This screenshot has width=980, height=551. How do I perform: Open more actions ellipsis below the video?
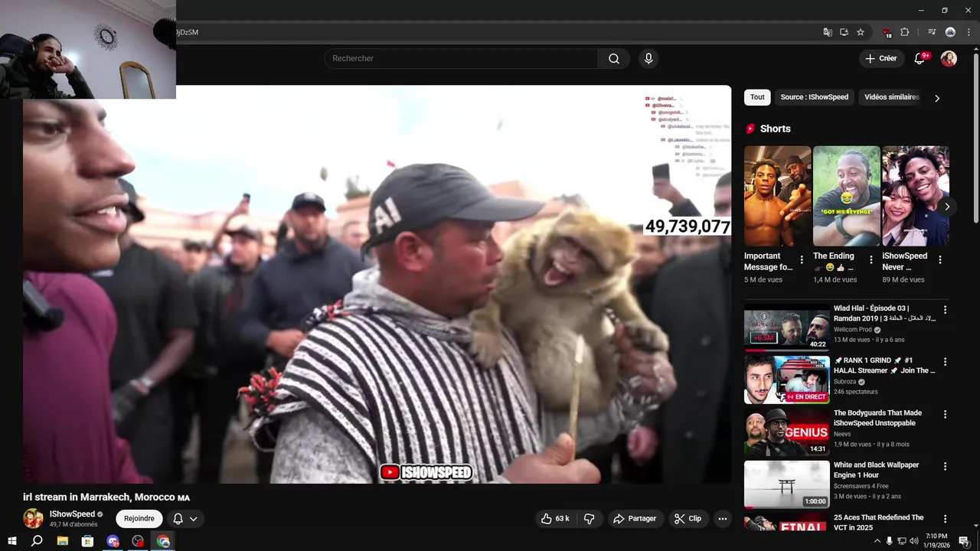[722, 519]
